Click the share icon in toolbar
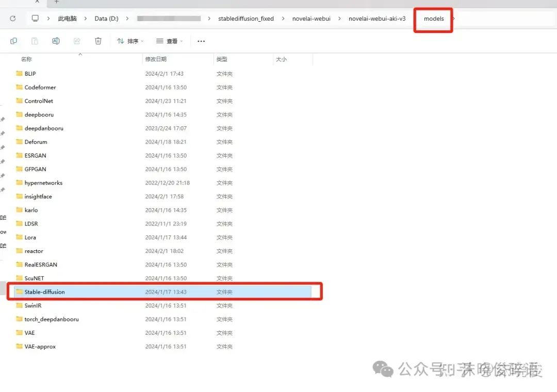This screenshot has height=392, width=557. 77,41
